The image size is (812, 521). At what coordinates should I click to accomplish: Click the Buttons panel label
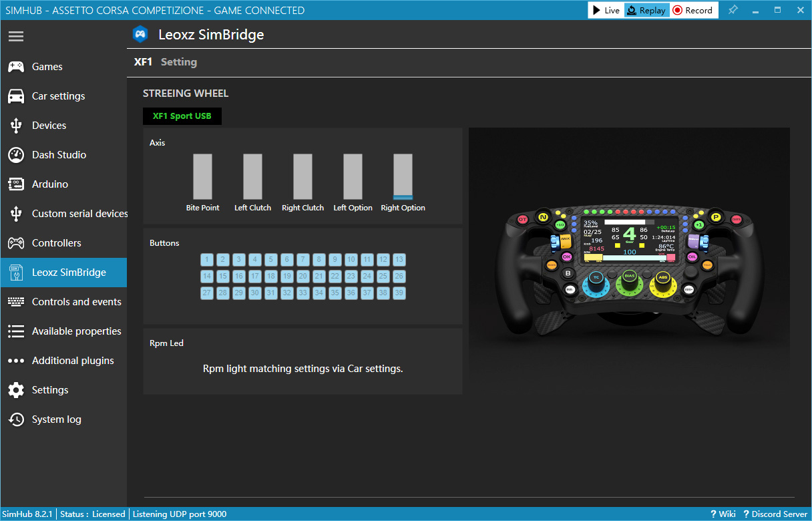164,243
